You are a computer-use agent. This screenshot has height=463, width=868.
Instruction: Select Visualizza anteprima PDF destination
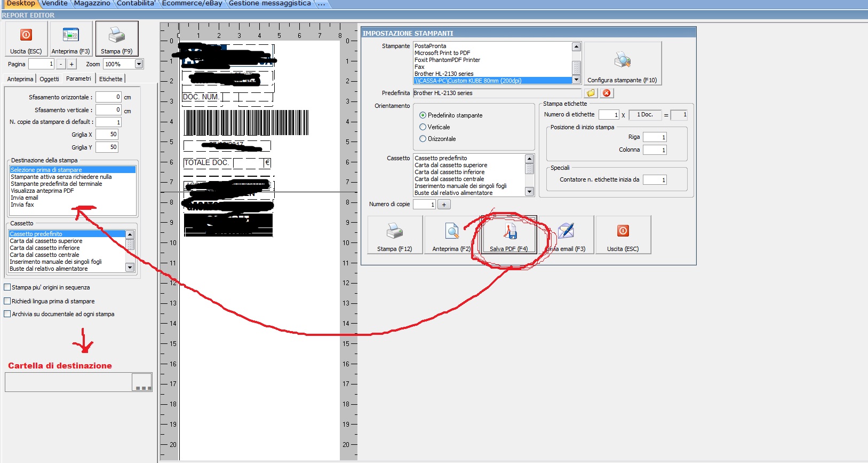(73, 191)
